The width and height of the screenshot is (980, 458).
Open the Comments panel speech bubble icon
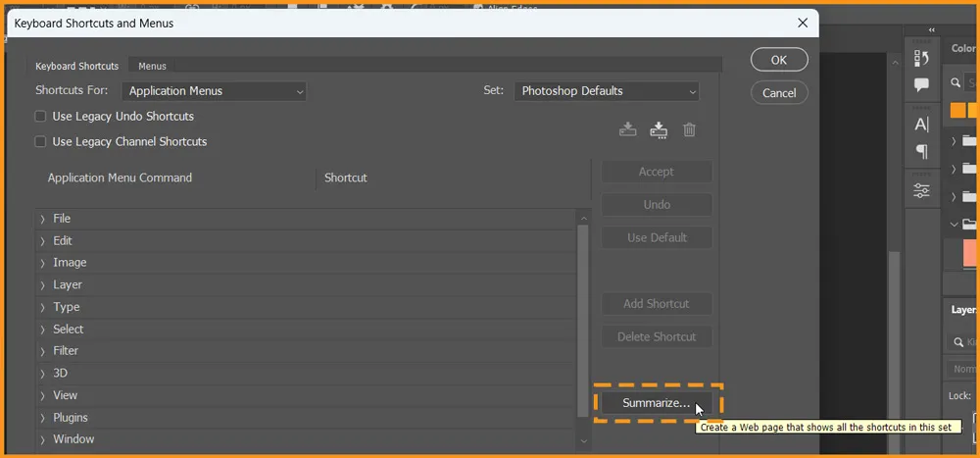[x=921, y=85]
